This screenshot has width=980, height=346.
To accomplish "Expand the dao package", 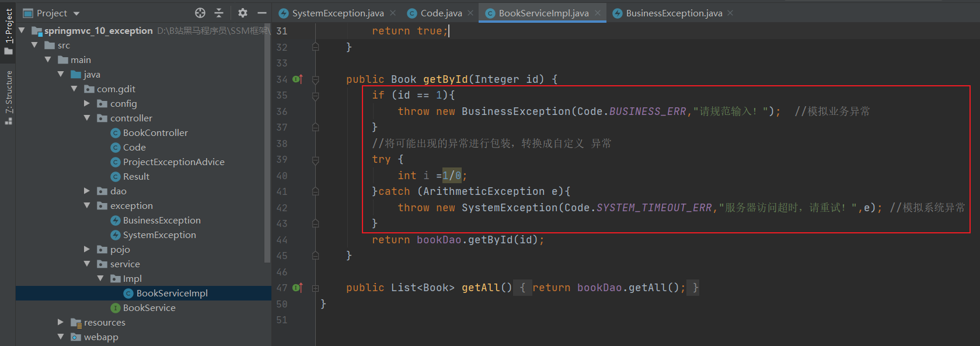I will [x=87, y=191].
